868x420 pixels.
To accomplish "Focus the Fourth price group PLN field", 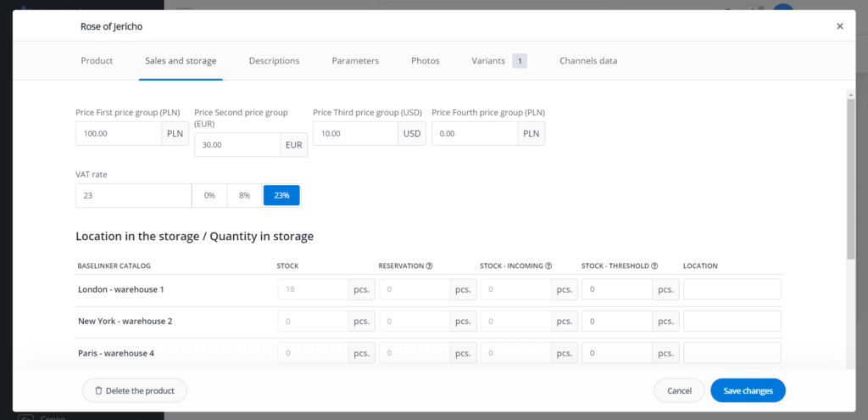I will 475,133.
